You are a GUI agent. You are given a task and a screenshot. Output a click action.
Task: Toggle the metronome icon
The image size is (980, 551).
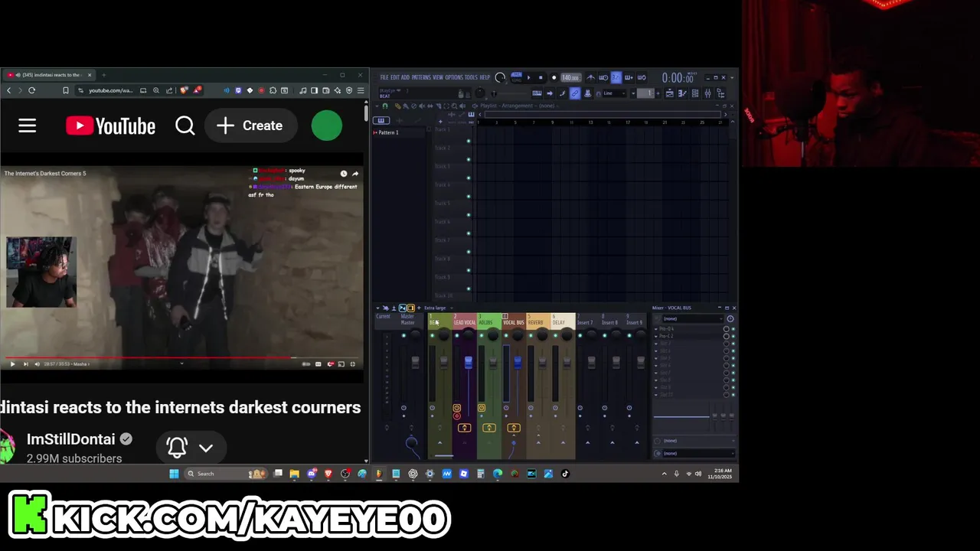(591, 77)
